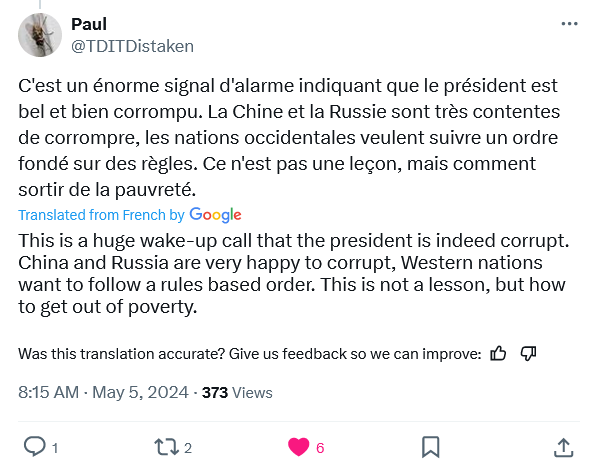Viewport: 598px width, 473px height.
Task: Click the display name Paul
Action: pyautogui.click(x=89, y=24)
